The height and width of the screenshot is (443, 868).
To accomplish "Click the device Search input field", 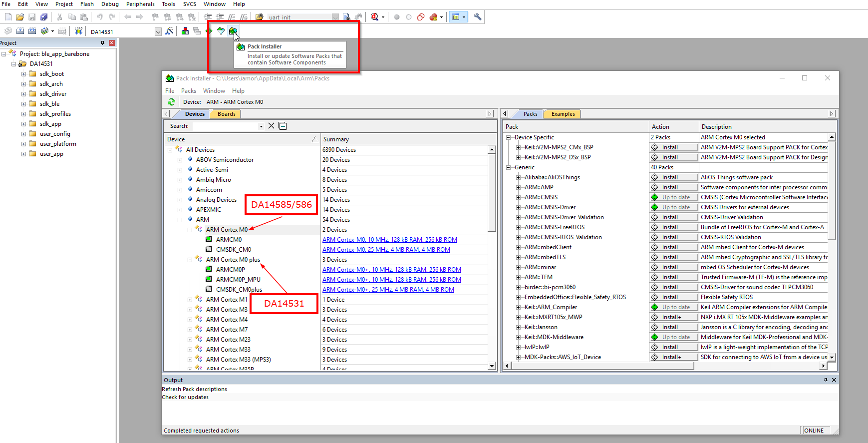I will point(225,126).
